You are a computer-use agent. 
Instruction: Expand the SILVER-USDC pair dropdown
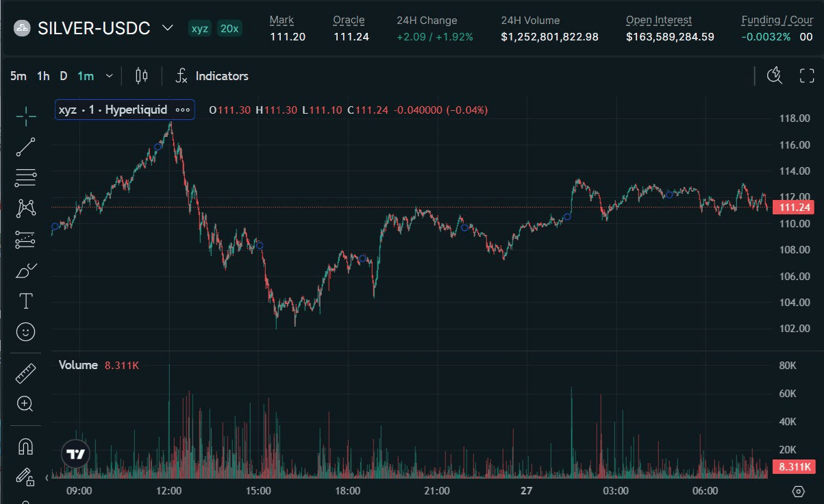[x=167, y=28]
